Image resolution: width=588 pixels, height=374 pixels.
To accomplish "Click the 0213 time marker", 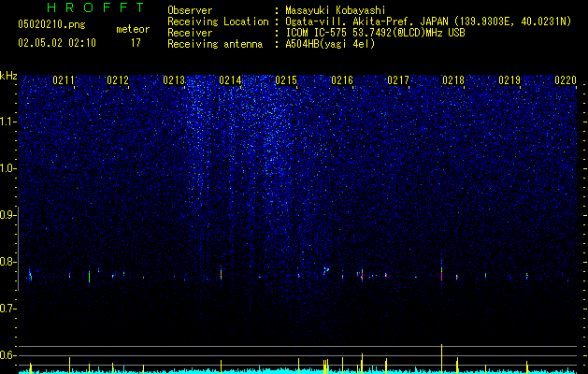I will (174, 80).
